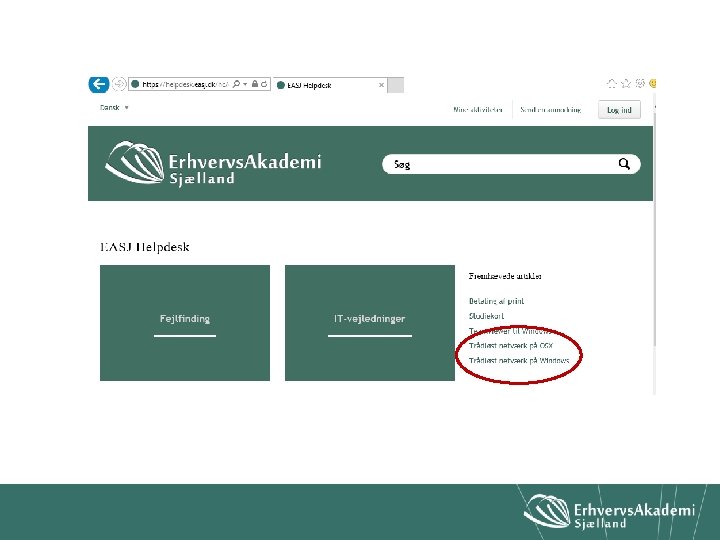Open Mine aktiviteter link
Viewport: 720px width, 540px height.
point(478,110)
